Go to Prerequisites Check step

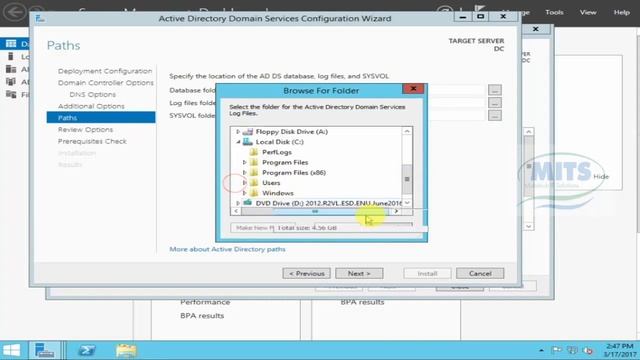coord(92,142)
